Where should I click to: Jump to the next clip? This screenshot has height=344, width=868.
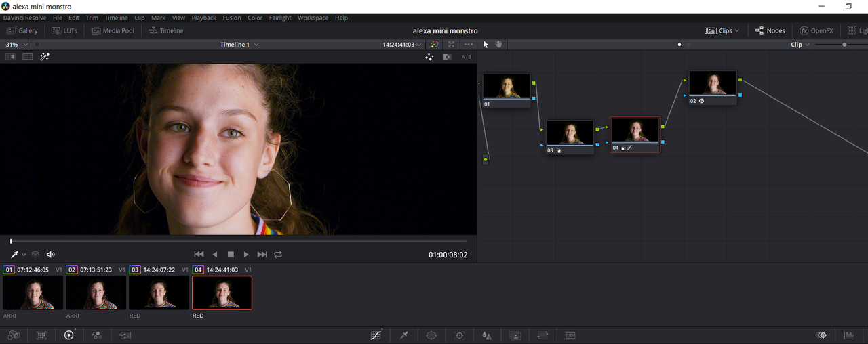pos(262,255)
